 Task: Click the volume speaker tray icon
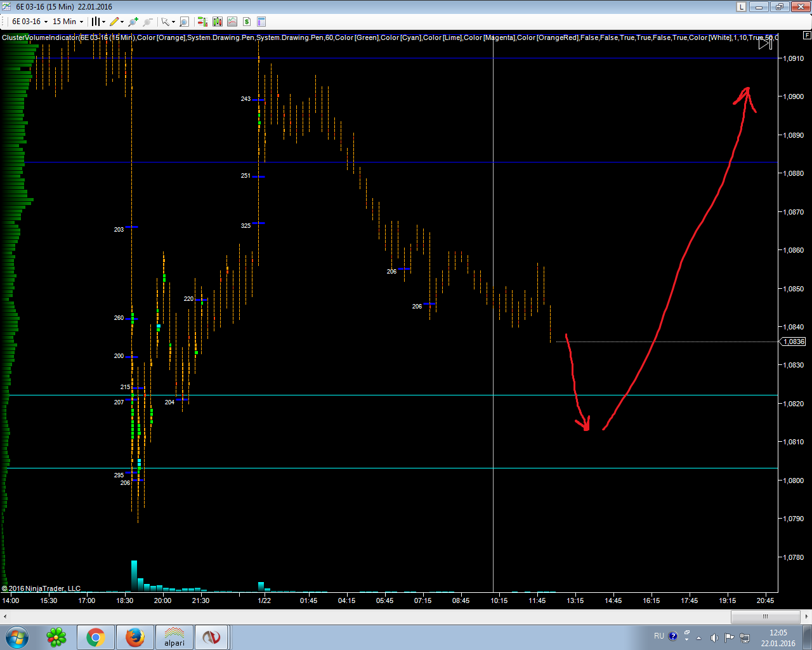[x=714, y=637]
